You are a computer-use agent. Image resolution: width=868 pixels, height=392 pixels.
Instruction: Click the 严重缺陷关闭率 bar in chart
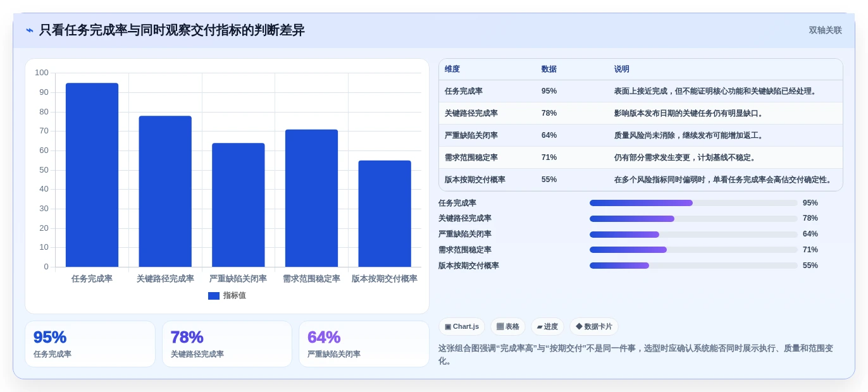(x=239, y=205)
